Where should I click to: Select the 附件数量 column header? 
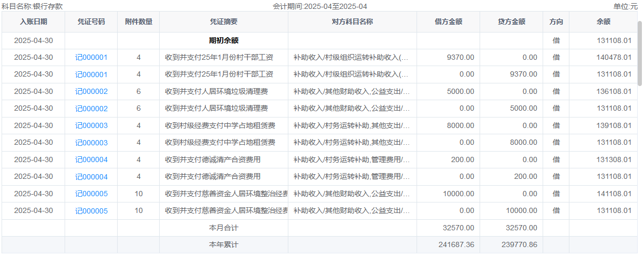point(139,22)
